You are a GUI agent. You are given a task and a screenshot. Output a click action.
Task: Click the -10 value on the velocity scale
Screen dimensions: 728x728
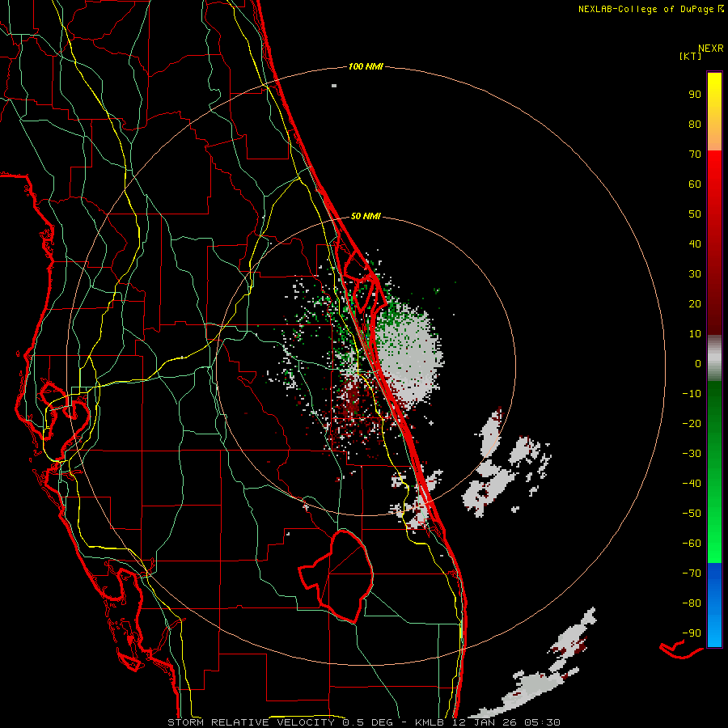click(692, 394)
